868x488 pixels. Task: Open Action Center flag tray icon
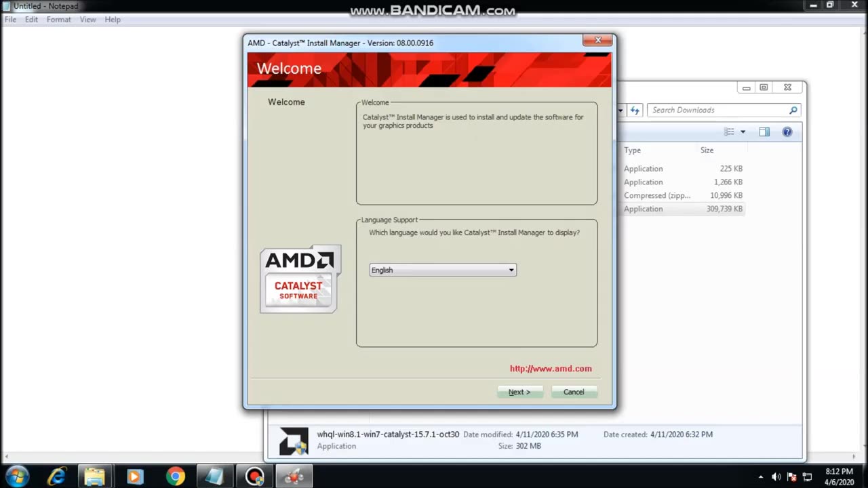791,477
